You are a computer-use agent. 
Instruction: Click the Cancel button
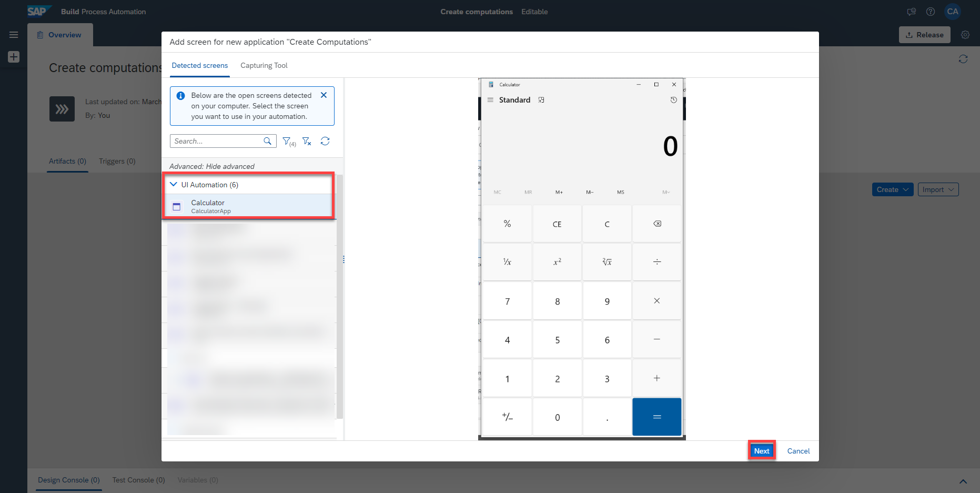799,451
